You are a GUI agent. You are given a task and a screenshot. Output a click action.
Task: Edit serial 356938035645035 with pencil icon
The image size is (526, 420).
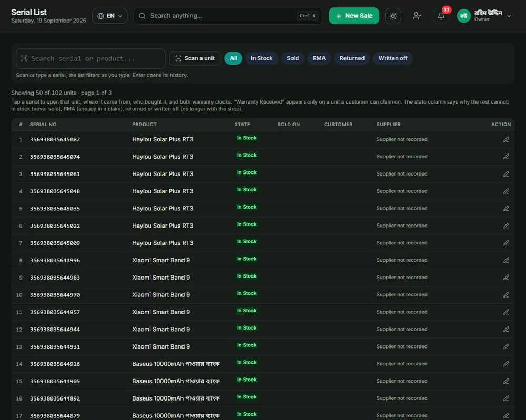point(506,209)
